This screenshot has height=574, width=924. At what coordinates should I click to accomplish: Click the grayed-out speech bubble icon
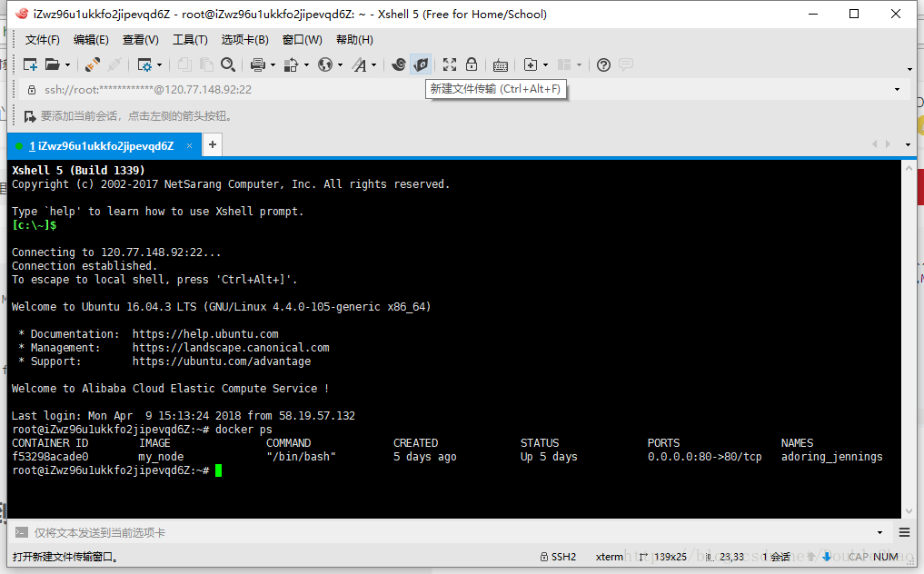click(626, 64)
